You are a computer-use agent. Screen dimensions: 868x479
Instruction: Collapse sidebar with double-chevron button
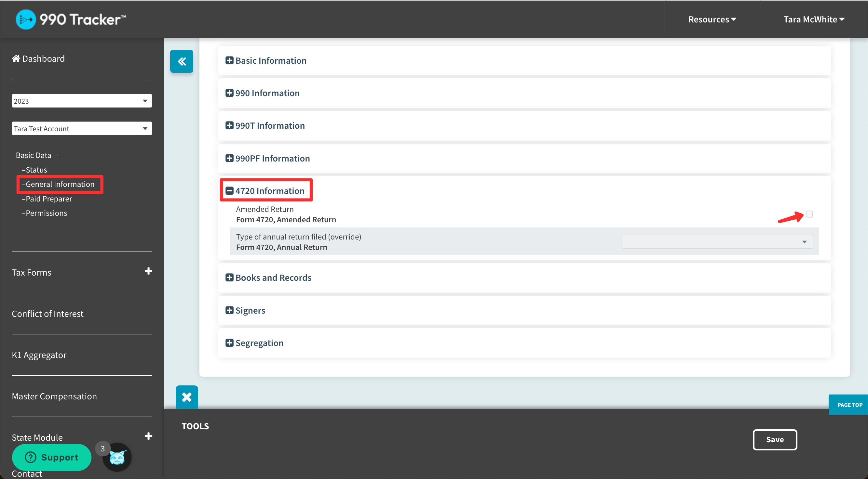(x=181, y=61)
